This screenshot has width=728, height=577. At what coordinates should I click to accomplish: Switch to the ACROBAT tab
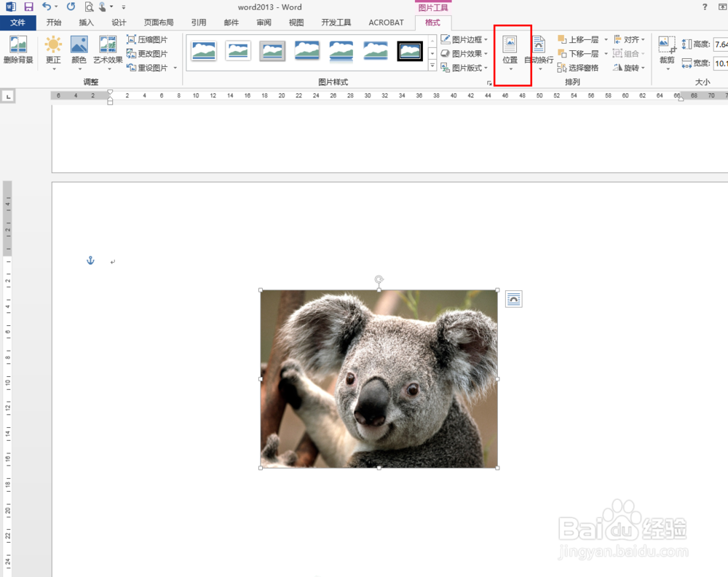387,23
